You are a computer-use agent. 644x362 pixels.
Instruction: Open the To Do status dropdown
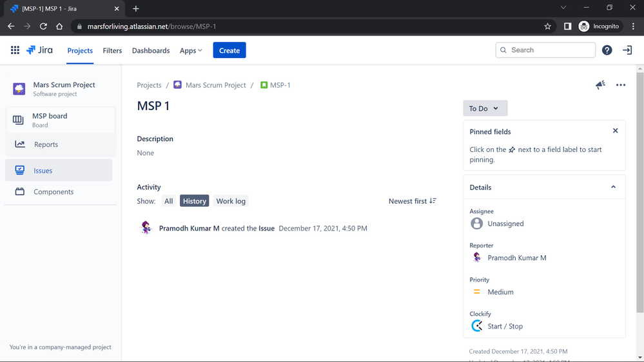coord(485,108)
